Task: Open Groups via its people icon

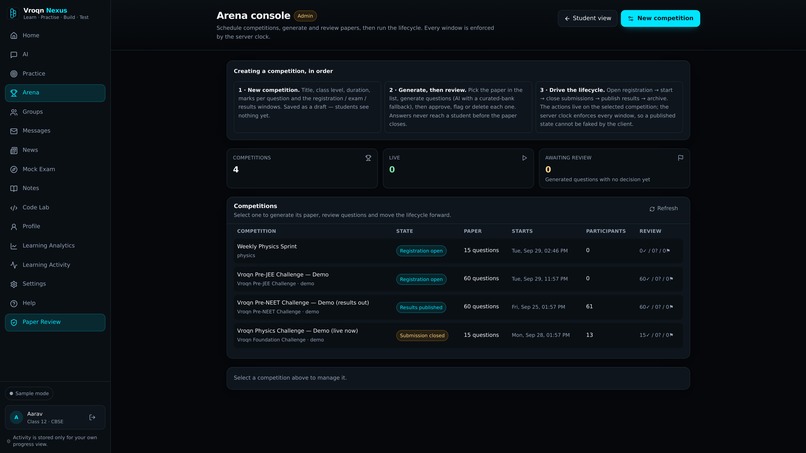Action: tap(14, 112)
